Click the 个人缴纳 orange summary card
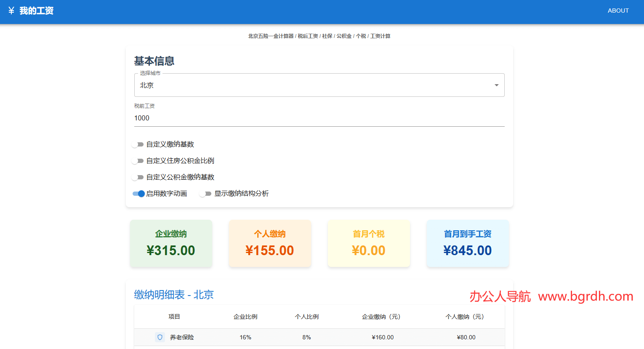 point(270,243)
